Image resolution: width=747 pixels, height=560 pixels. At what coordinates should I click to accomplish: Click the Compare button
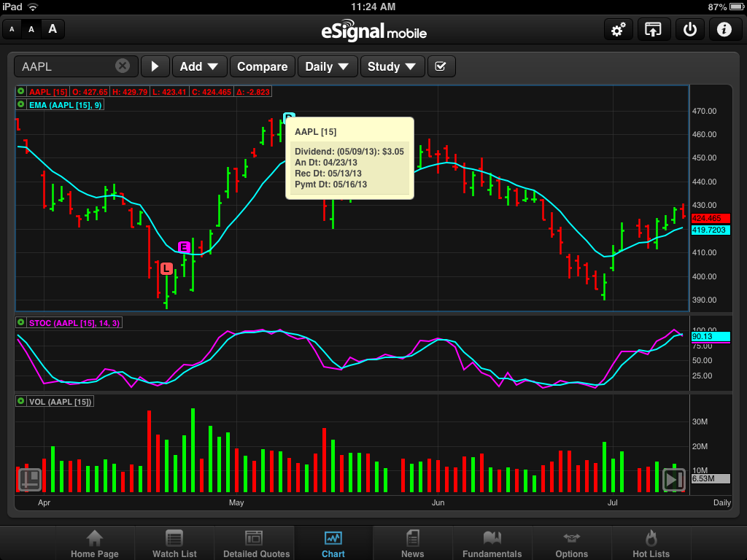point(262,66)
